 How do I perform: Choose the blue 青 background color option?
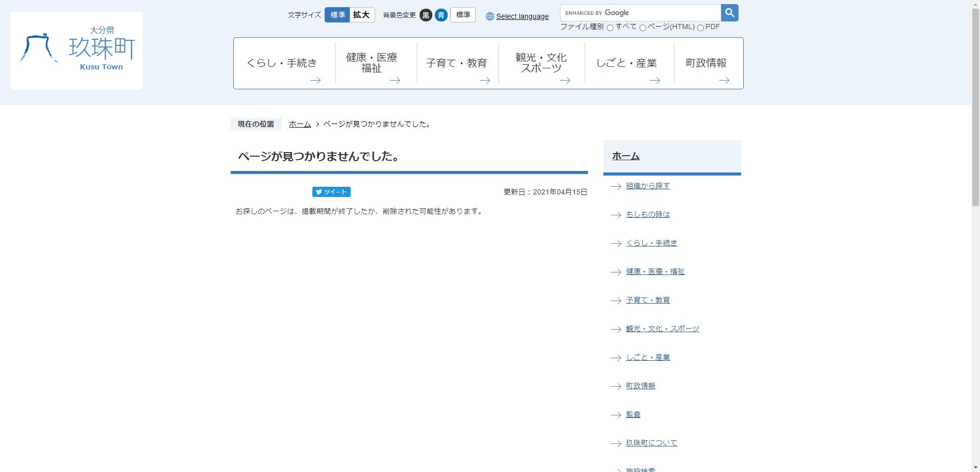point(441,15)
